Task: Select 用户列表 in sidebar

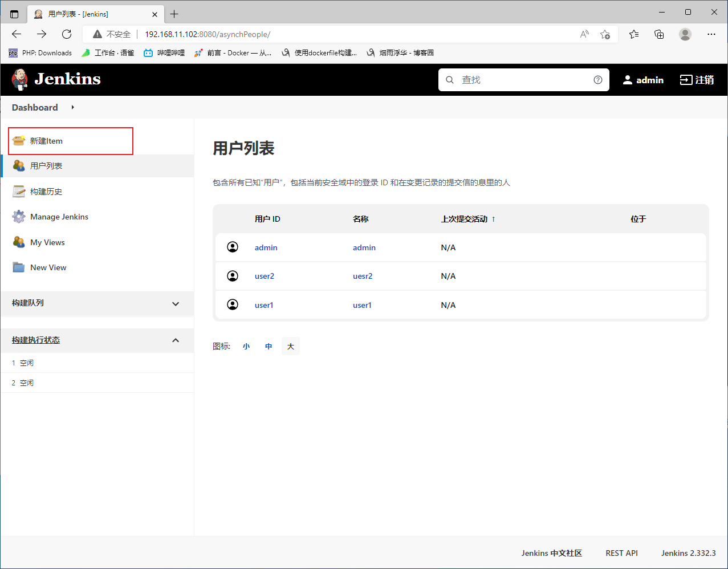Action: pos(97,166)
